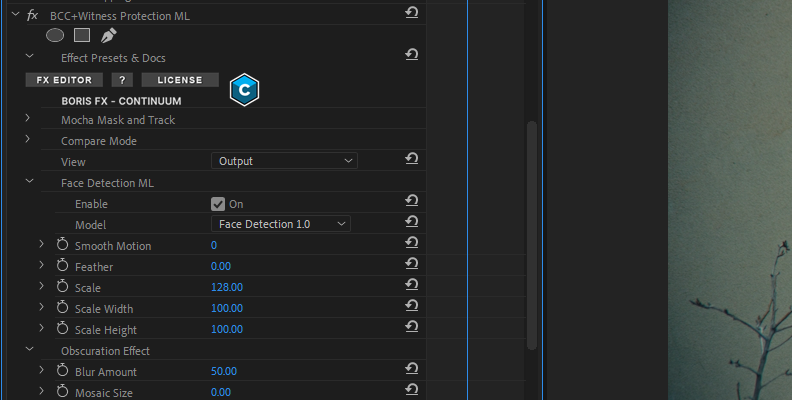Toggle Blur Amount animation stopwatch
The height and width of the screenshot is (400, 792).
[x=62, y=370]
